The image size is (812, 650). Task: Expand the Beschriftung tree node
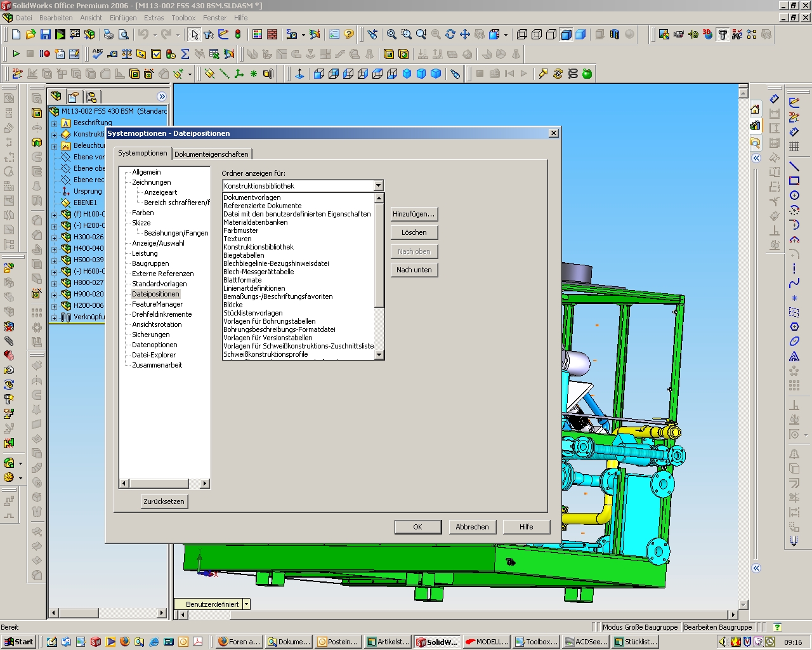point(55,123)
